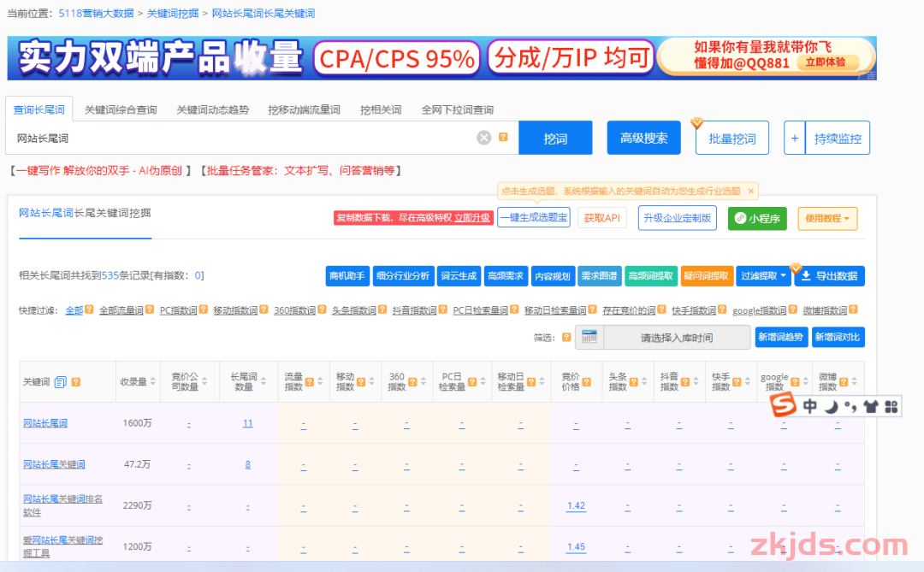Click the plus icon beside 持续监控
The height and width of the screenshot is (572, 924).
[794, 139]
